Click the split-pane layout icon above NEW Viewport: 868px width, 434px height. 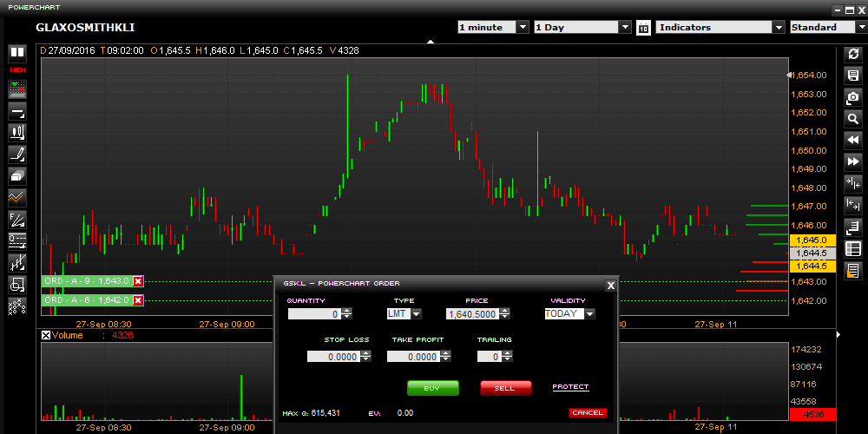coord(17,53)
